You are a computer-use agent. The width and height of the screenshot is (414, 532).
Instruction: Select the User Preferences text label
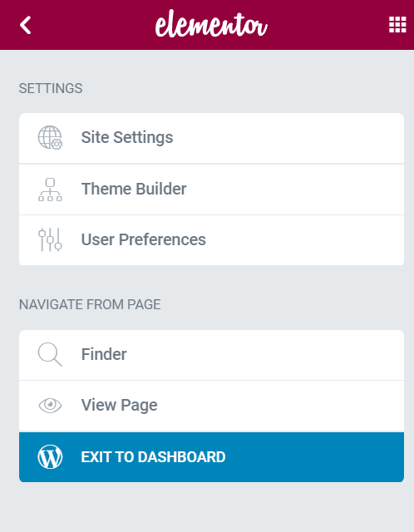(x=144, y=239)
